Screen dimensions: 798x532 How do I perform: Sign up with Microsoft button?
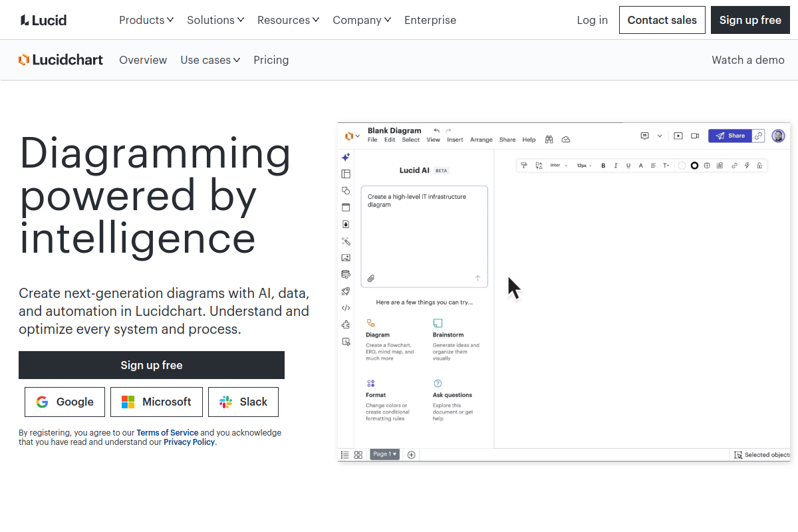click(x=156, y=402)
